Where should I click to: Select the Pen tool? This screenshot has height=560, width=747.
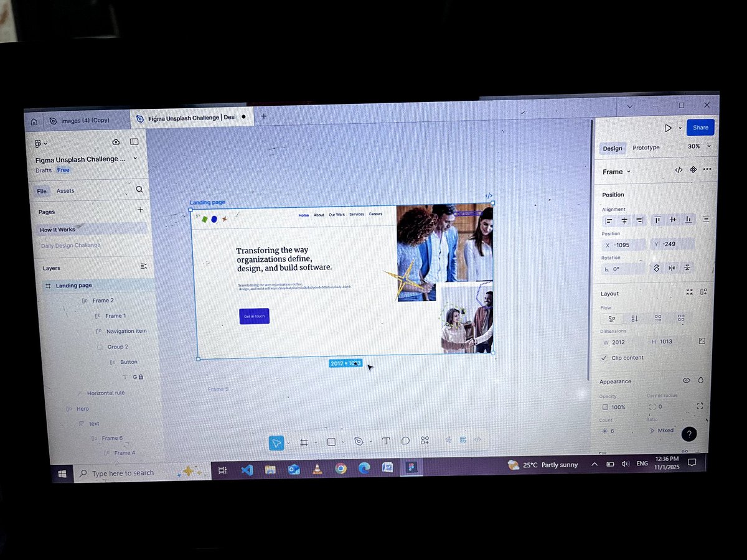pos(359,441)
